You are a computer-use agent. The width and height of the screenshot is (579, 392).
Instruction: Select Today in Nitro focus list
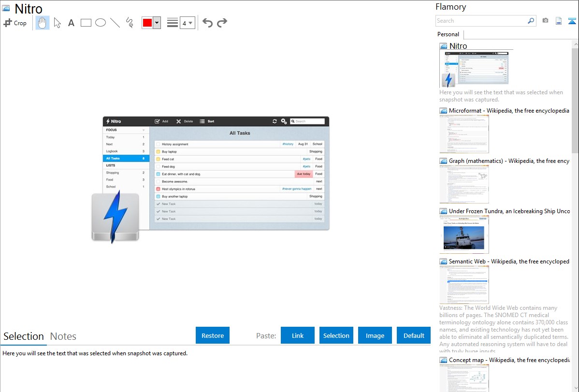pos(126,137)
